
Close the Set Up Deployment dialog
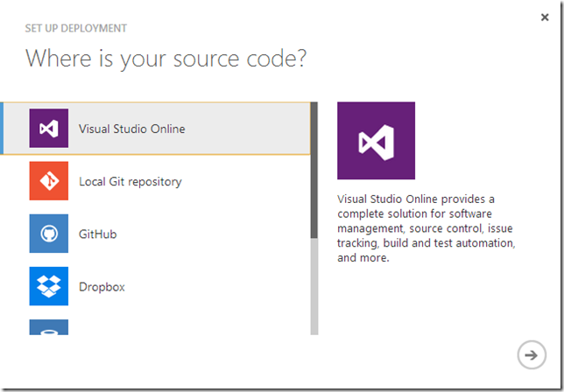tap(545, 17)
